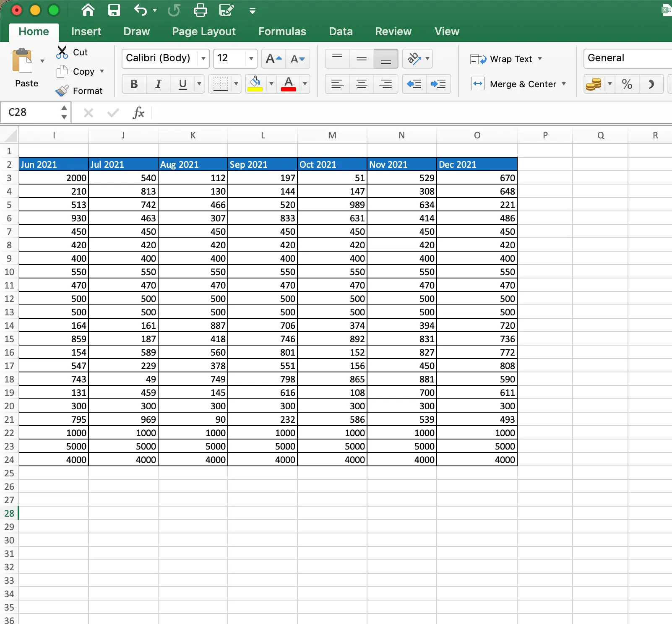Image resolution: width=672 pixels, height=624 pixels.
Task: Click the Paste clipboard icon
Action: 23,61
